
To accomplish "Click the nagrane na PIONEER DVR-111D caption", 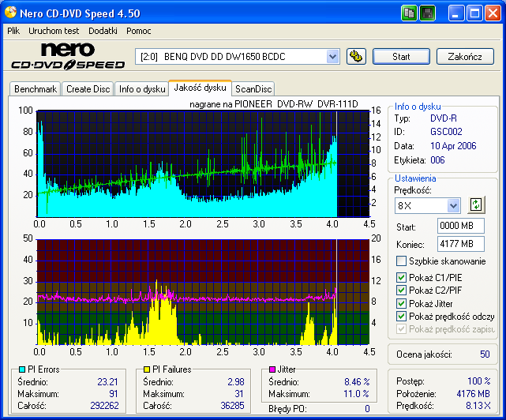I will coord(274,104).
